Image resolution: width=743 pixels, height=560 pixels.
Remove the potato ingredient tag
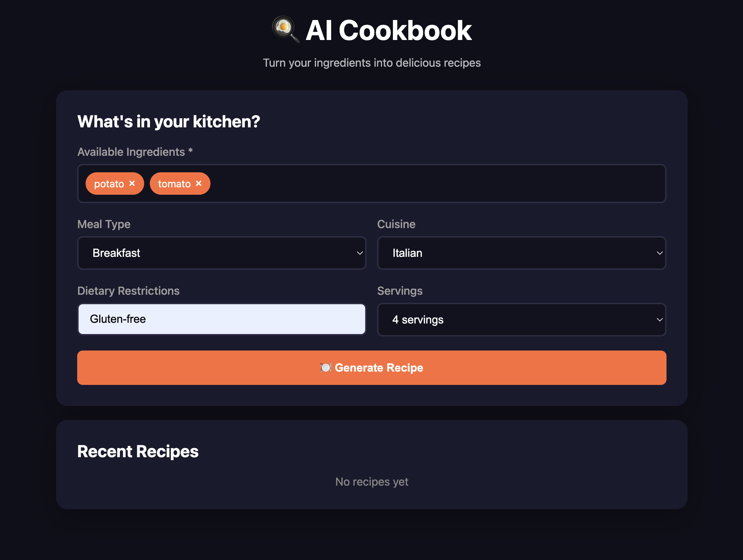[132, 183]
